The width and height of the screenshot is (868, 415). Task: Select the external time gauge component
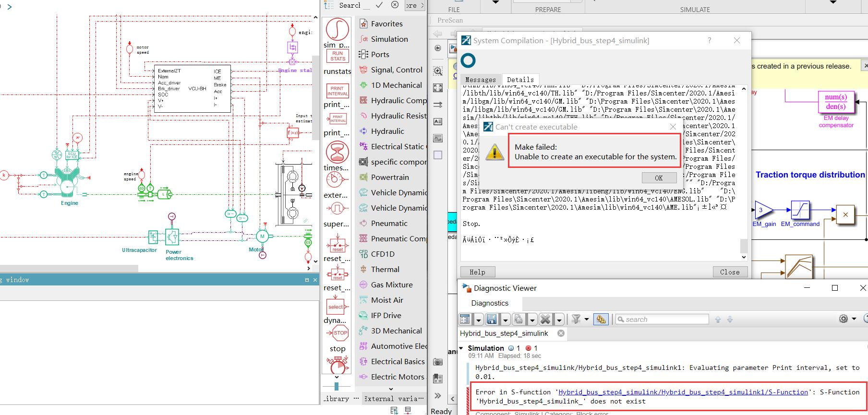(x=338, y=180)
